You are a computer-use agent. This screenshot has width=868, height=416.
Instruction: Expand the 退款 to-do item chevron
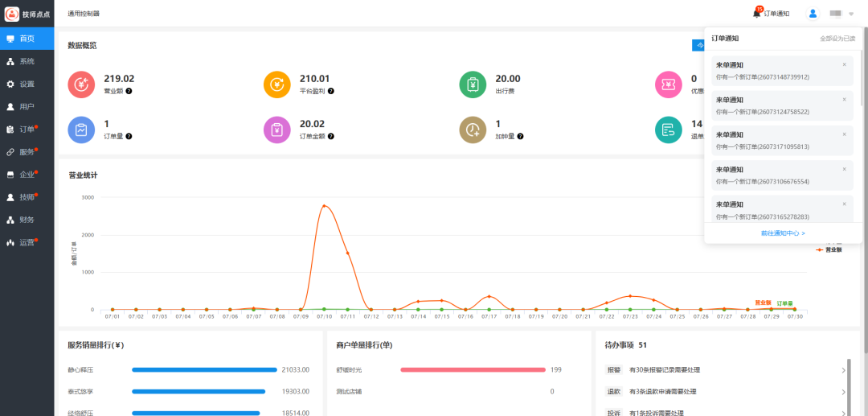pyautogui.click(x=844, y=392)
